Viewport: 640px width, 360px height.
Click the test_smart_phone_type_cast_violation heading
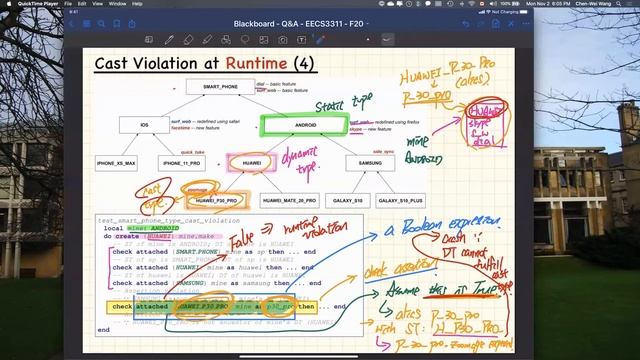click(169, 220)
